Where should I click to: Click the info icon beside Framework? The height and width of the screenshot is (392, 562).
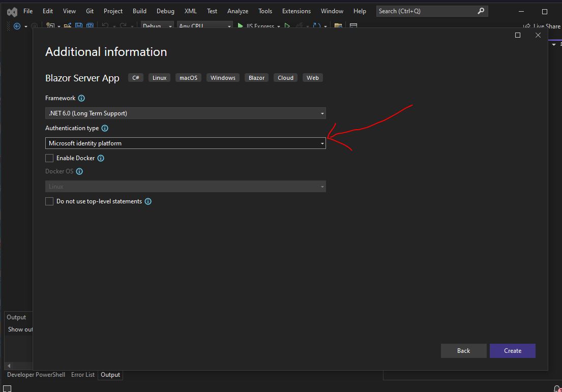click(x=81, y=98)
